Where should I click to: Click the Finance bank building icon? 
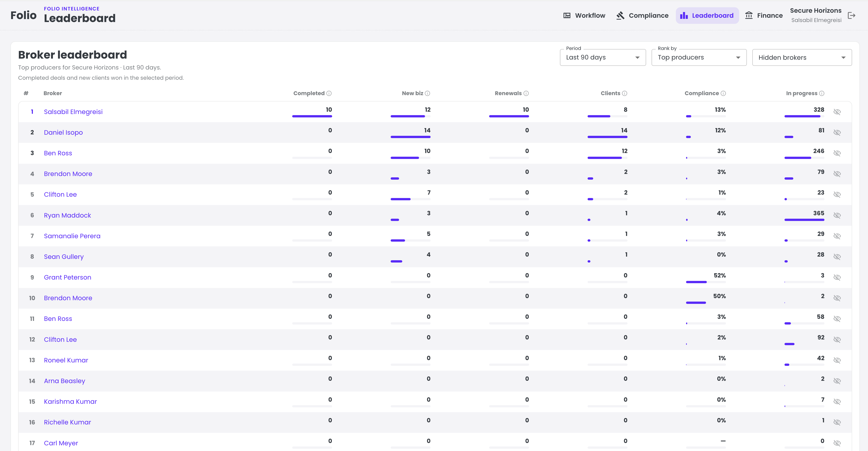(x=749, y=15)
